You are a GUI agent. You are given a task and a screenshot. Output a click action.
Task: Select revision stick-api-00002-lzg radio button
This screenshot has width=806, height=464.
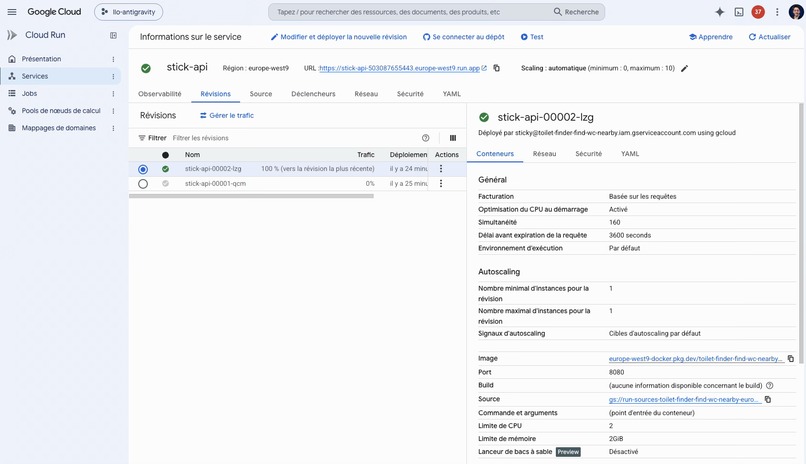[143, 169]
